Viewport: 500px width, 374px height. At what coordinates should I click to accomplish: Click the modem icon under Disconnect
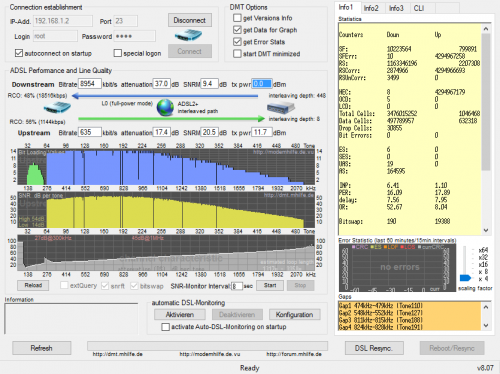click(189, 35)
